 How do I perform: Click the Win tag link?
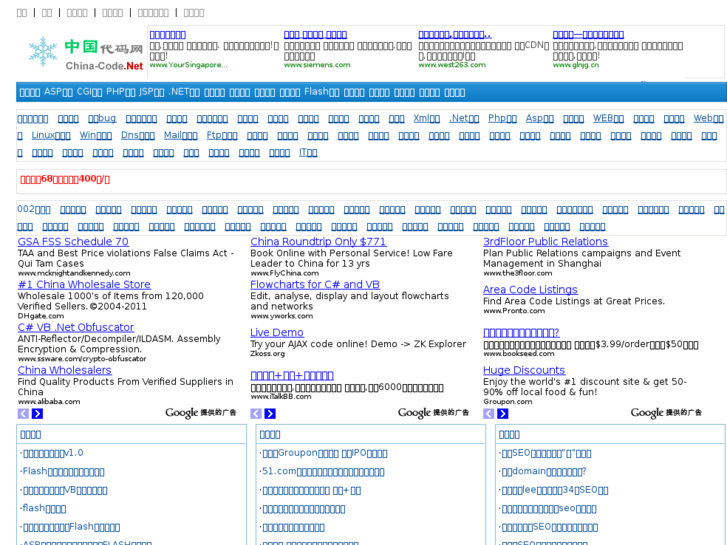click(96, 135)
